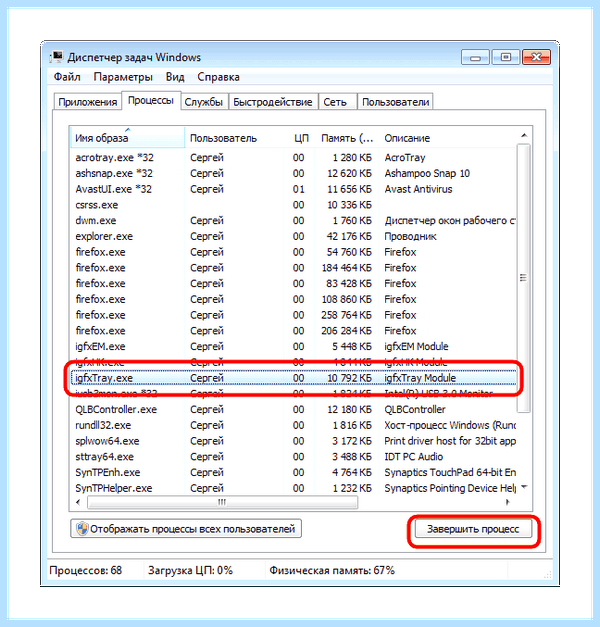The image size is (600, 627).
Task: Select the explorer.exe process row
Action: (293, 236)
